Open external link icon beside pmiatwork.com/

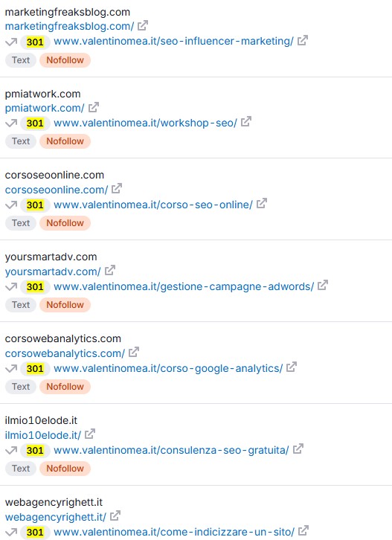click(x=93, y=107)
